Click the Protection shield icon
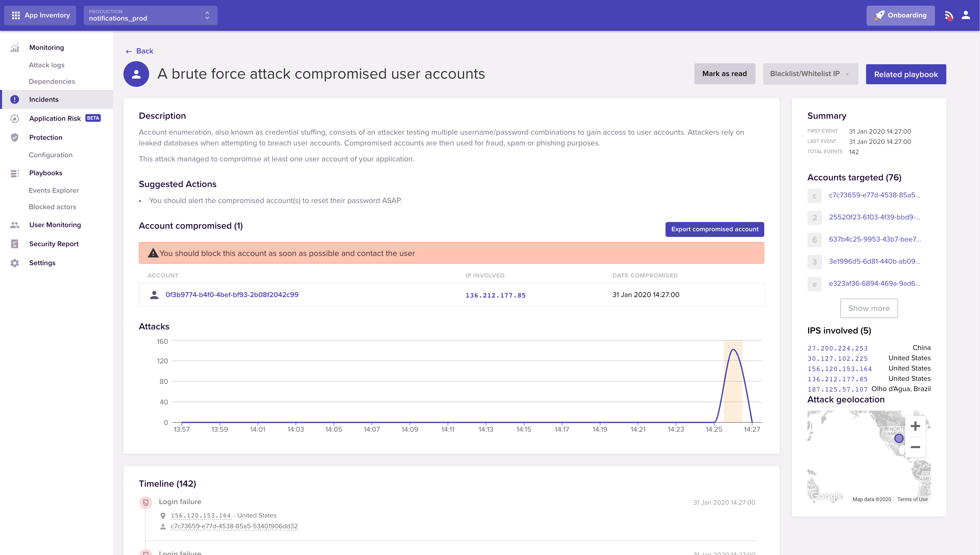This screenshot has width=980, height=555. (14, 138)
